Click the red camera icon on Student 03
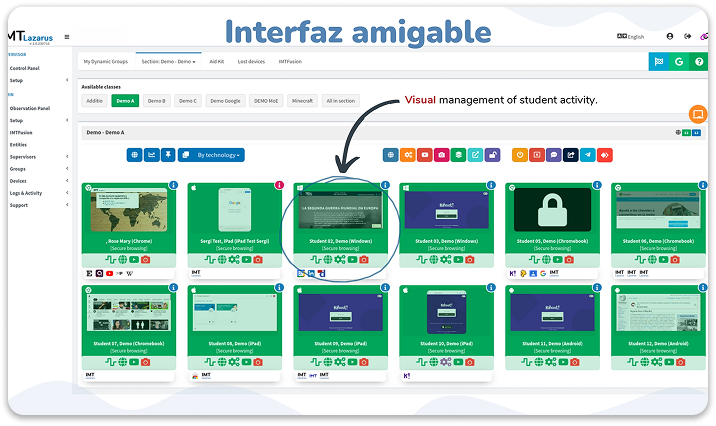The image size is (716, 426). 470,260
